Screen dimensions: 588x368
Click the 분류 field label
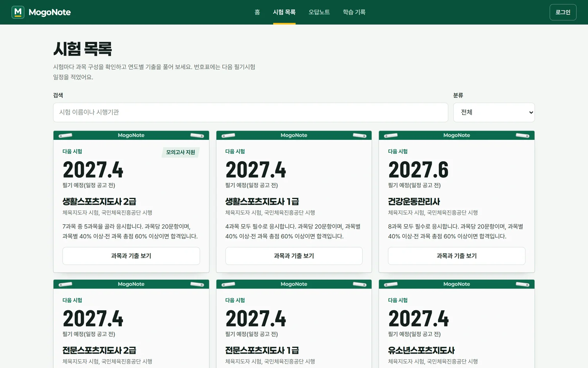(x=458, y=95)
